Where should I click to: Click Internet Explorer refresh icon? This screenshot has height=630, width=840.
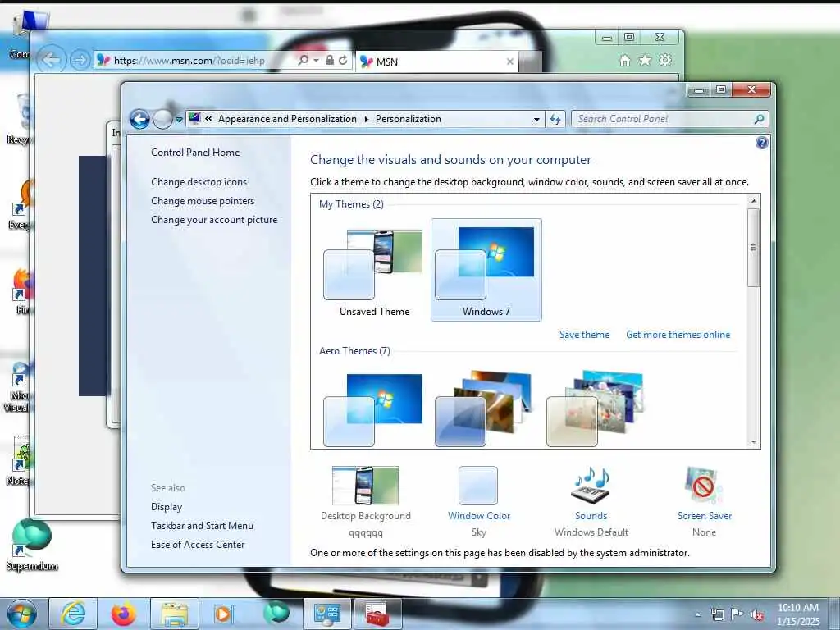click(x=343, y=60)
